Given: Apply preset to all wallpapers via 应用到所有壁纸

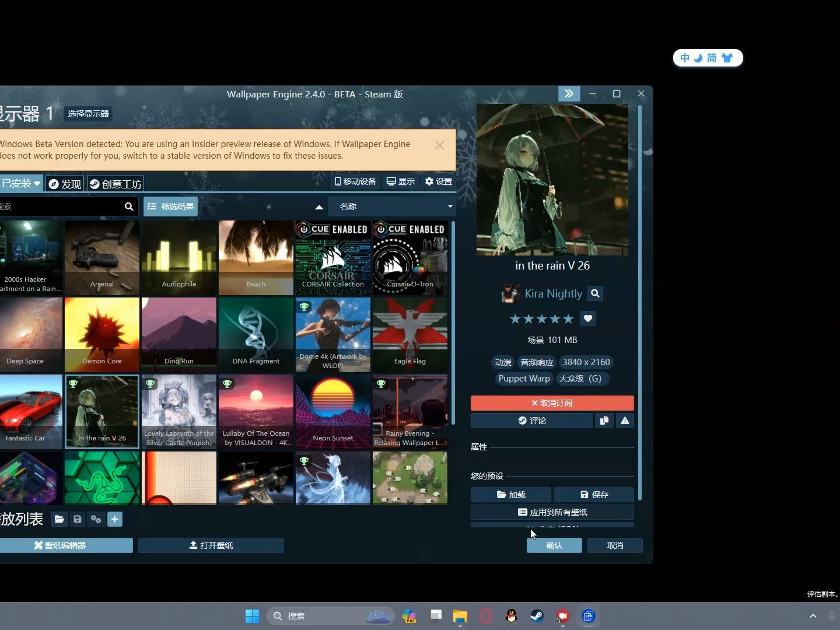Looking at the screenshot, I should click(x=552, y=512).
